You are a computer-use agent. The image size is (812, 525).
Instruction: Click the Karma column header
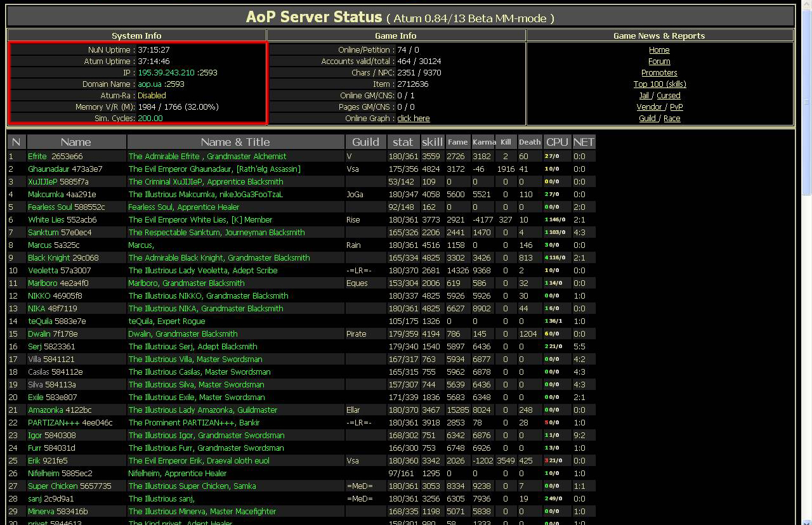pyautogui.click(x=484, y=142)
